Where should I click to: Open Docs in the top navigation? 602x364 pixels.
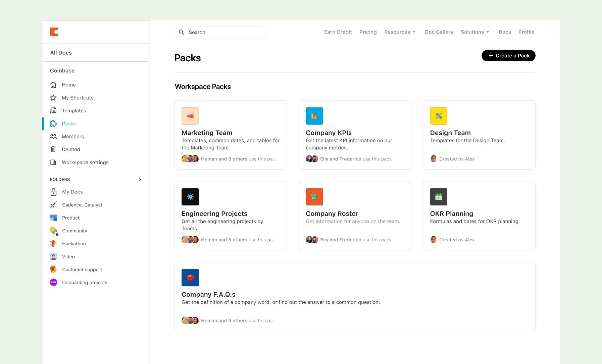click(x=505, y=32)
